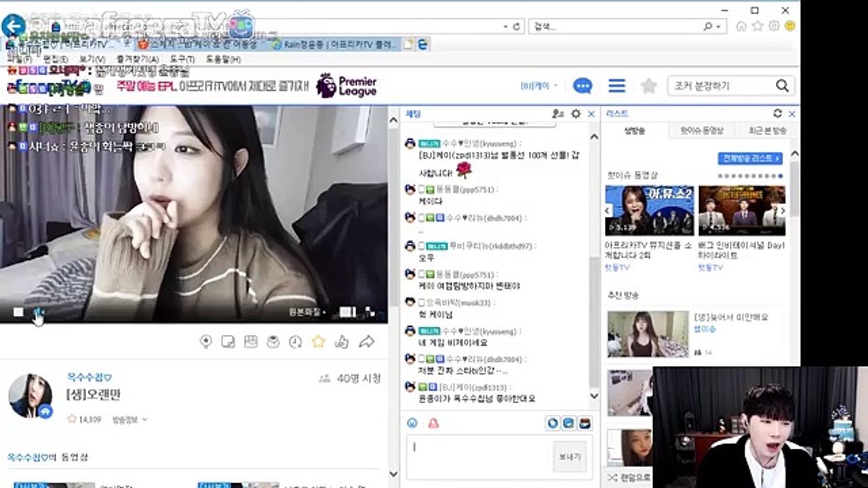Tick the checkbox beside 오옥바빅 message
Viewport: 868px width, 488px height.
tap(421, 303)
